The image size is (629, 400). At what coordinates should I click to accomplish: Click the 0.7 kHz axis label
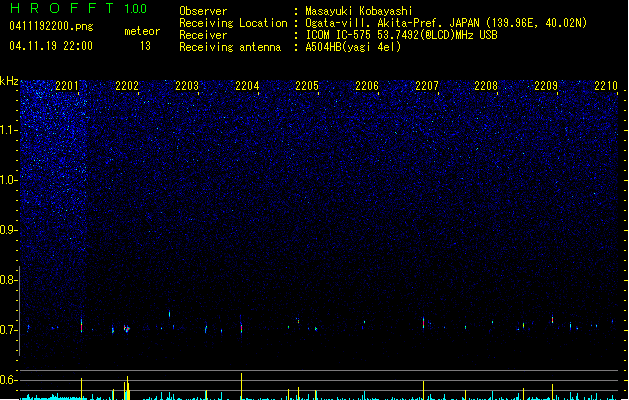pos(7,330)
